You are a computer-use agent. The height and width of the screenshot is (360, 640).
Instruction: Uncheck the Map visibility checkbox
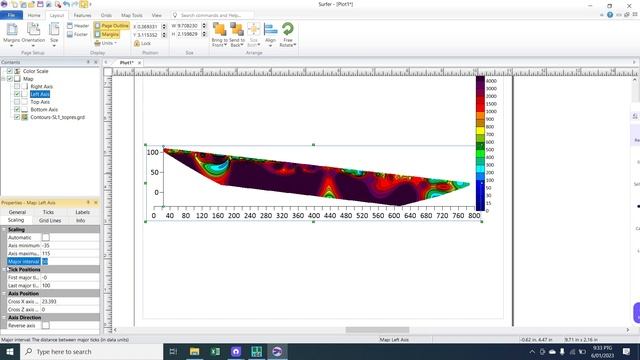(x=10, y=79)
